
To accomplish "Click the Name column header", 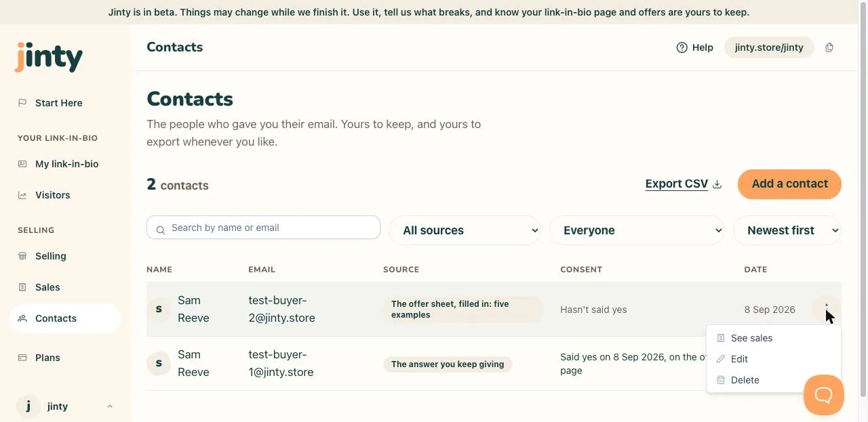I will click(x=159, y=270).
